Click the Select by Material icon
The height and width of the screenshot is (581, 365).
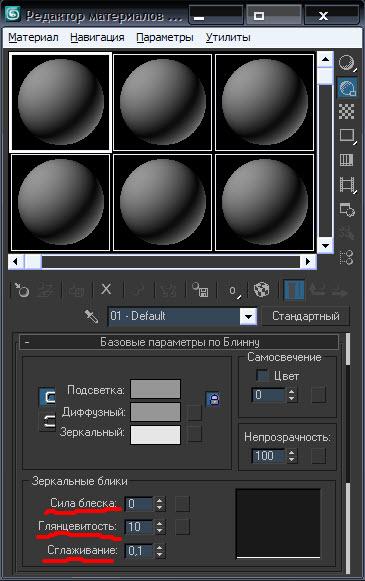(x=347, y=233)
